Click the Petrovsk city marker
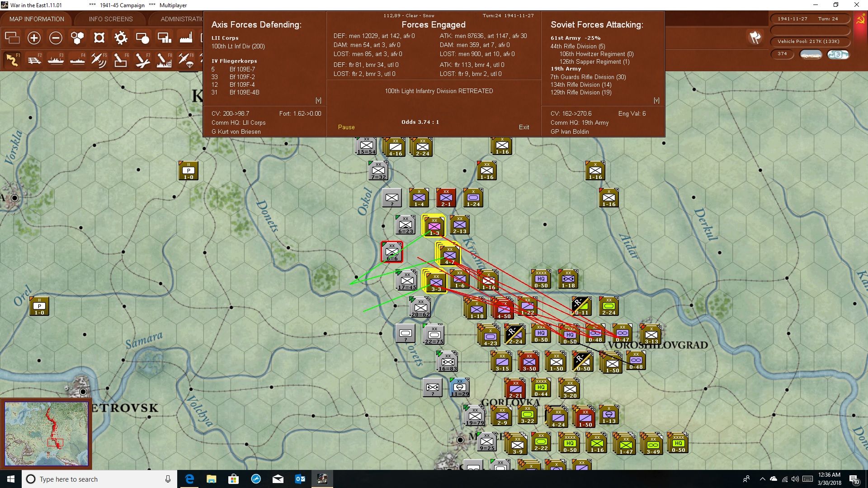This screenshot has height=488, width=868. tap(83, 391)
